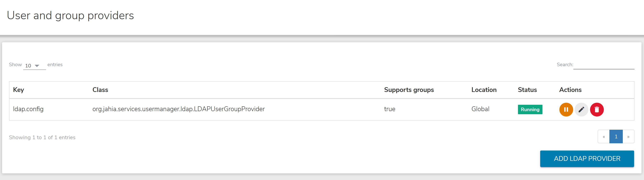Click the Actions column header

(570, 90)
